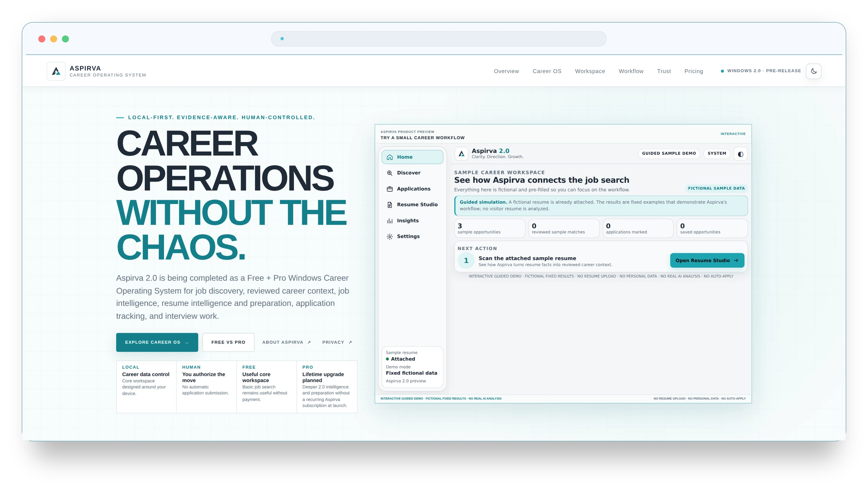Click the Explore Career OS button
This screenshot has height=482, width=868.
(x=157, y=342)
